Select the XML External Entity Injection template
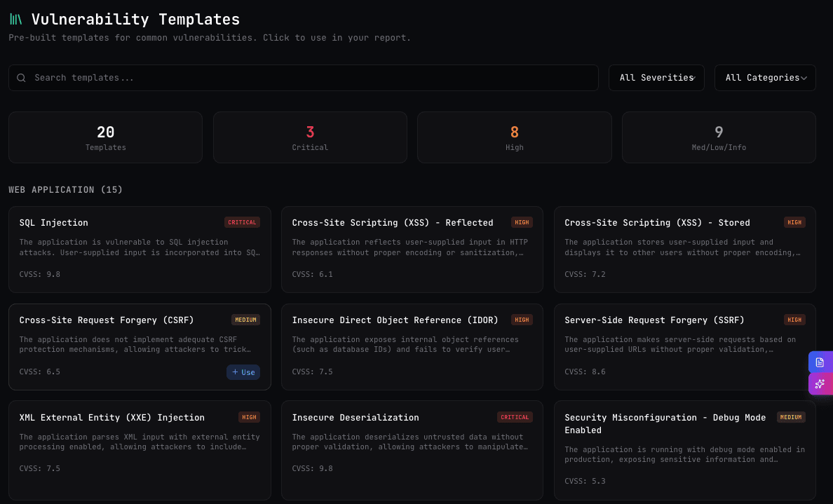 click(140, 449)
